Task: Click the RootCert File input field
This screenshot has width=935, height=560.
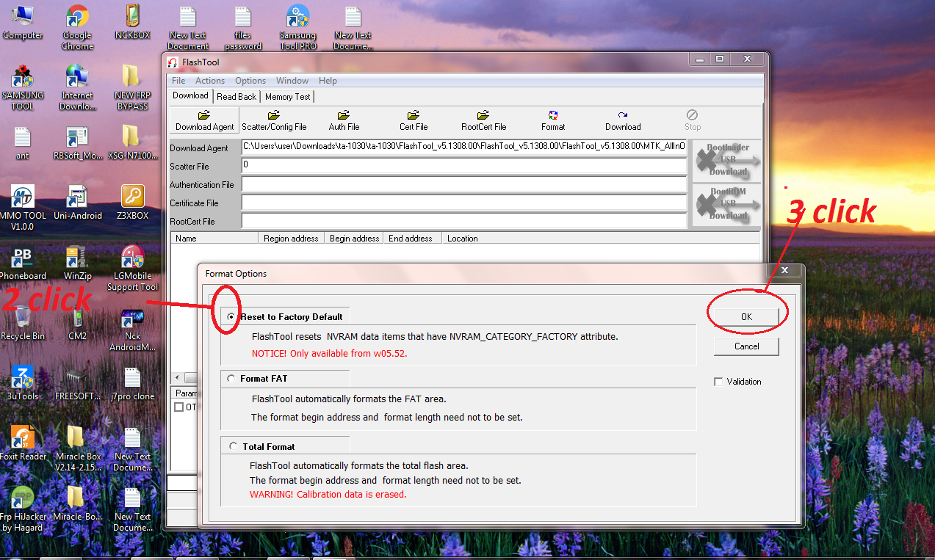Action: 464,221
